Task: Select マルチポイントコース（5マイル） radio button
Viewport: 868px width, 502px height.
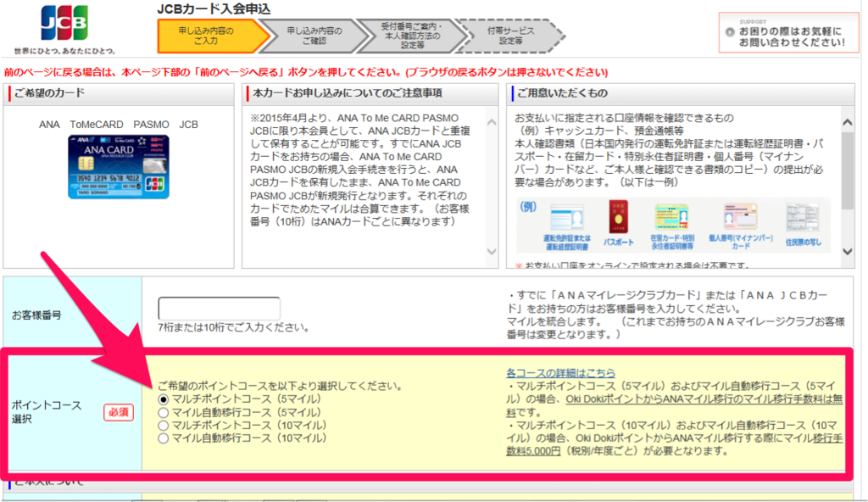Action: 163,399
